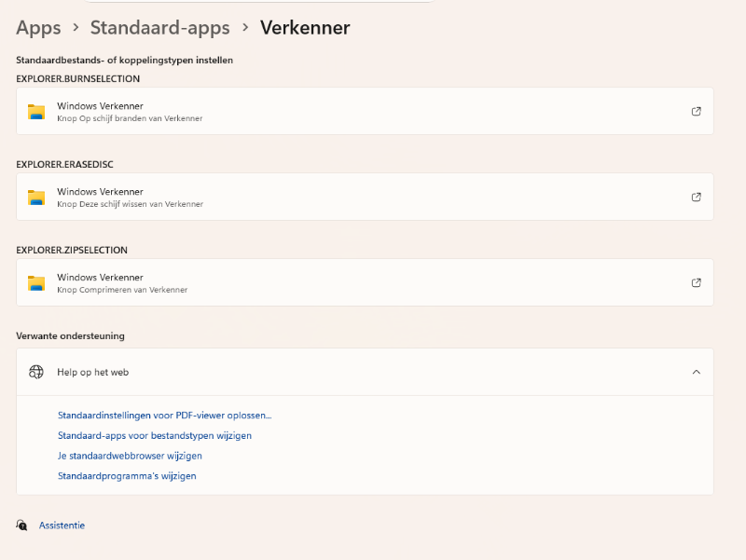This screenshot has width=746, height=560.
Task: Open Standaardprogramma's wijzigen link
Action: click(x=127, y=476)
